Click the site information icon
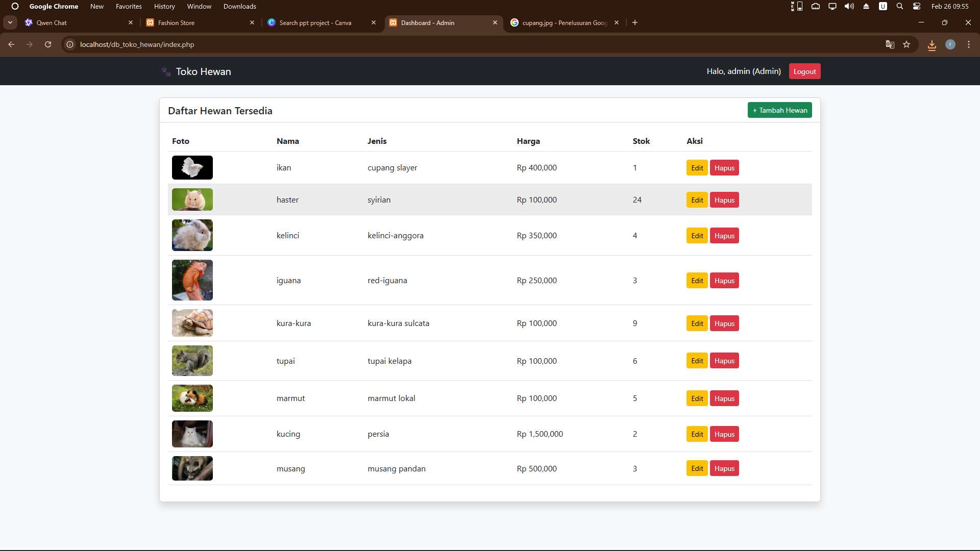Image resolution: width=980 pixels, height=551 pixels. coord(70,44)
